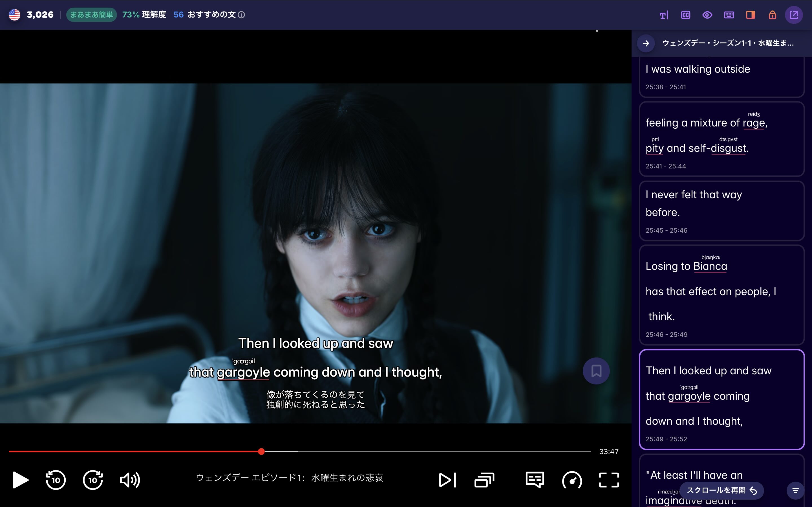Click the orange sidebar panel icon

tap(751, 14)
